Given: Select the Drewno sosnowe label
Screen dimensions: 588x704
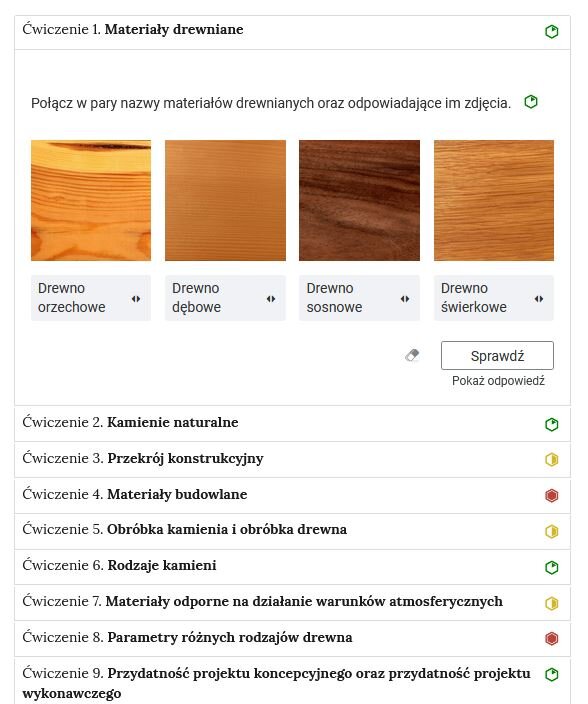Looking at the screenshot, I should (359, 298).
